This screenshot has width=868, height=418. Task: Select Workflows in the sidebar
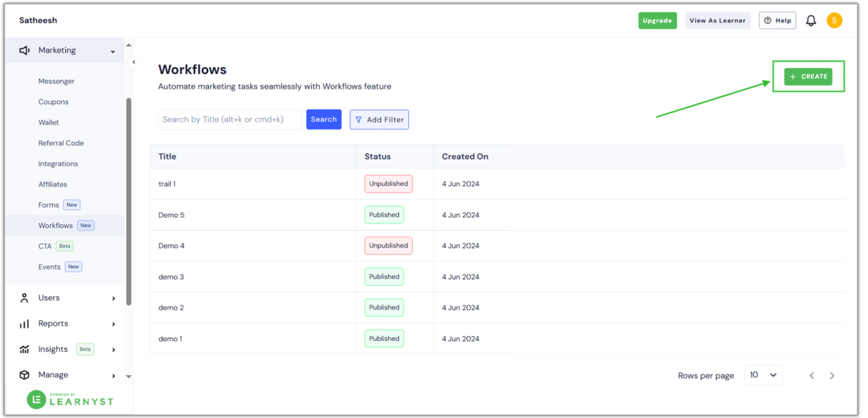tap(56, 225)
